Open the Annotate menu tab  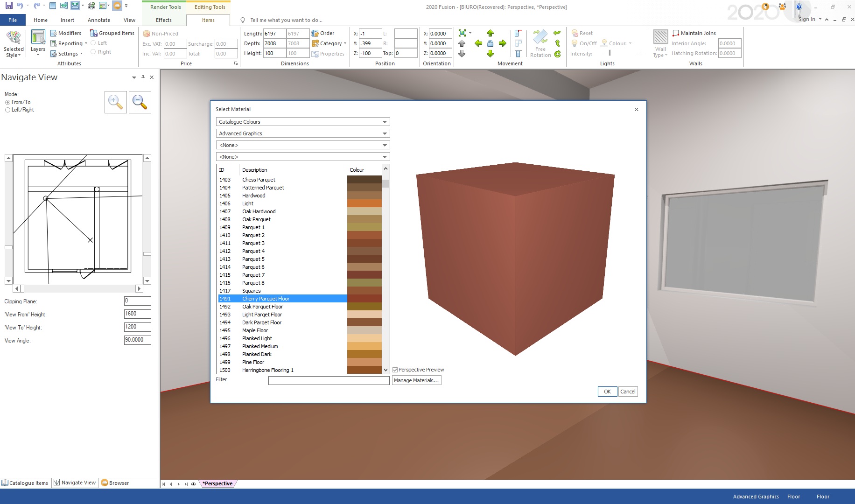coord(99,20)
